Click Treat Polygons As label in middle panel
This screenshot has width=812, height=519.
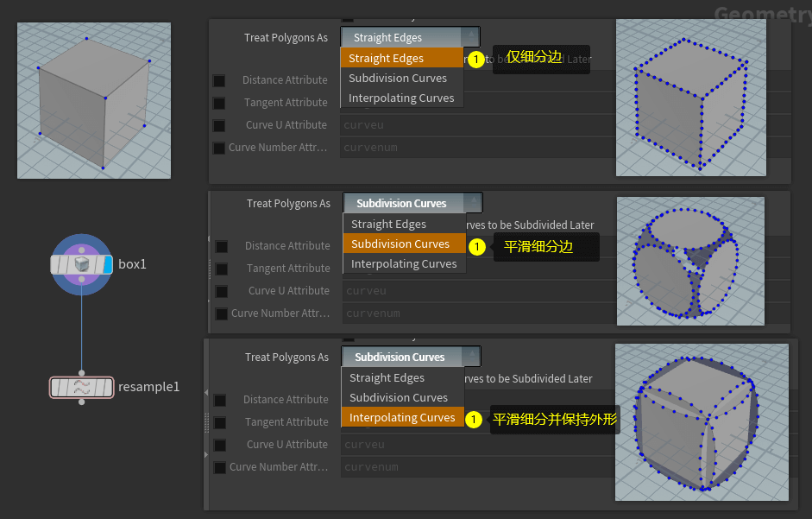pos(288,203)
